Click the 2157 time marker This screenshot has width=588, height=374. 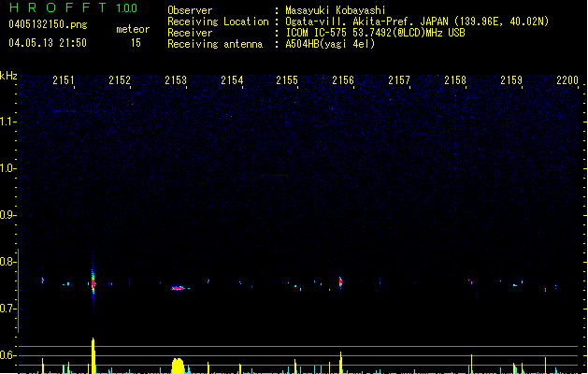click(x=399, y=80)
